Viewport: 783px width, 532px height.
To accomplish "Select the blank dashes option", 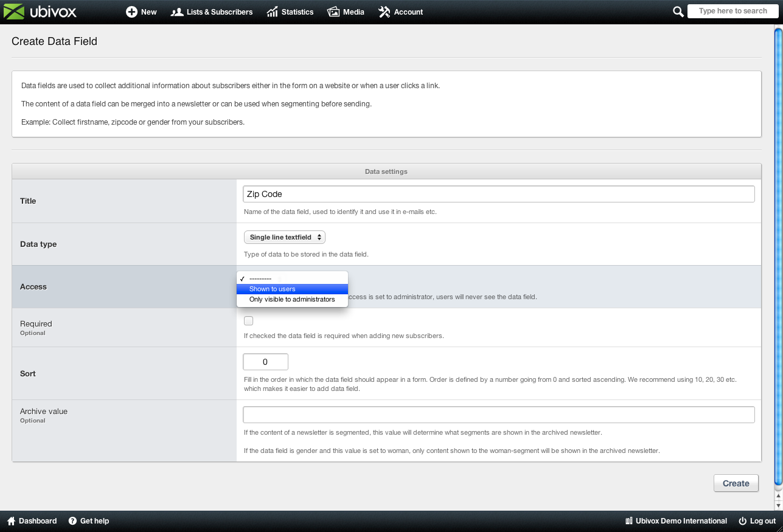I will click(x=292, y=278).
